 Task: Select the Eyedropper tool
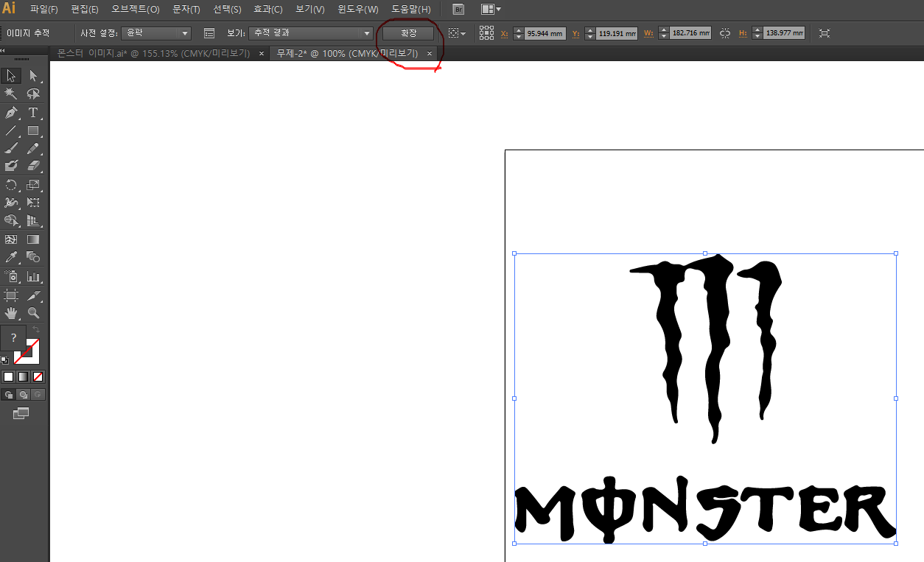(x=11, y=257)
